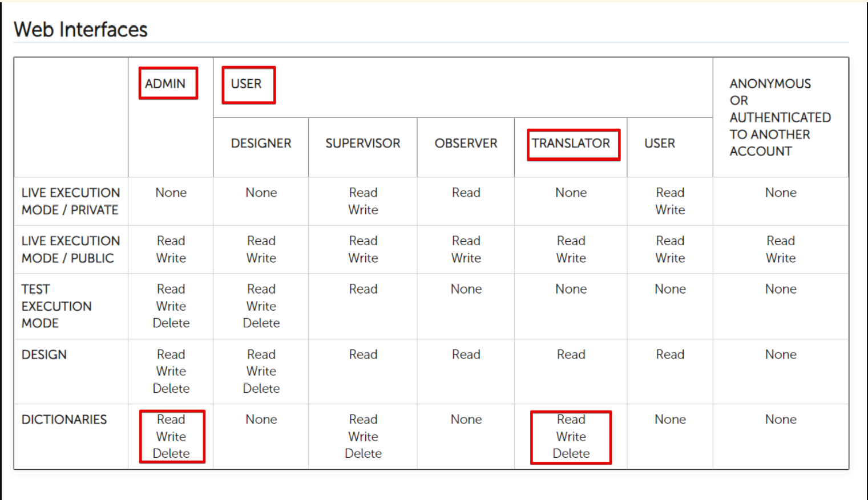
Task: Click TRANSLATOR's None cell in TEST EXECUTION row
Action: [571, 289]
